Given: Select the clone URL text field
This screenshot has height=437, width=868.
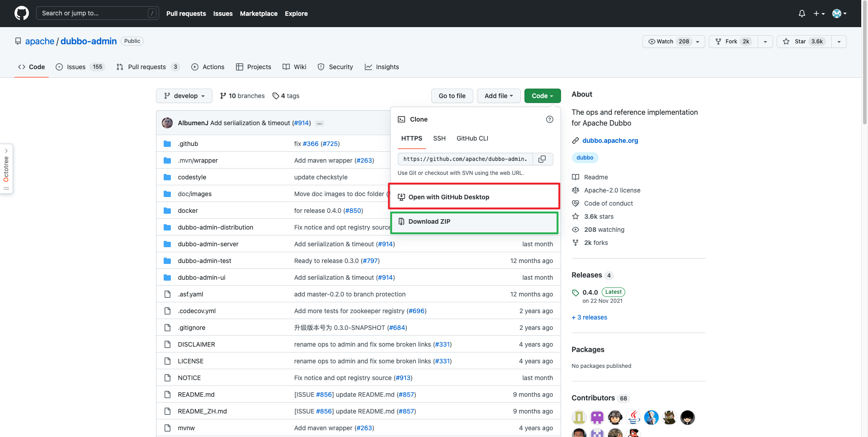Looking at the screenshot, I should pos(465,159).
